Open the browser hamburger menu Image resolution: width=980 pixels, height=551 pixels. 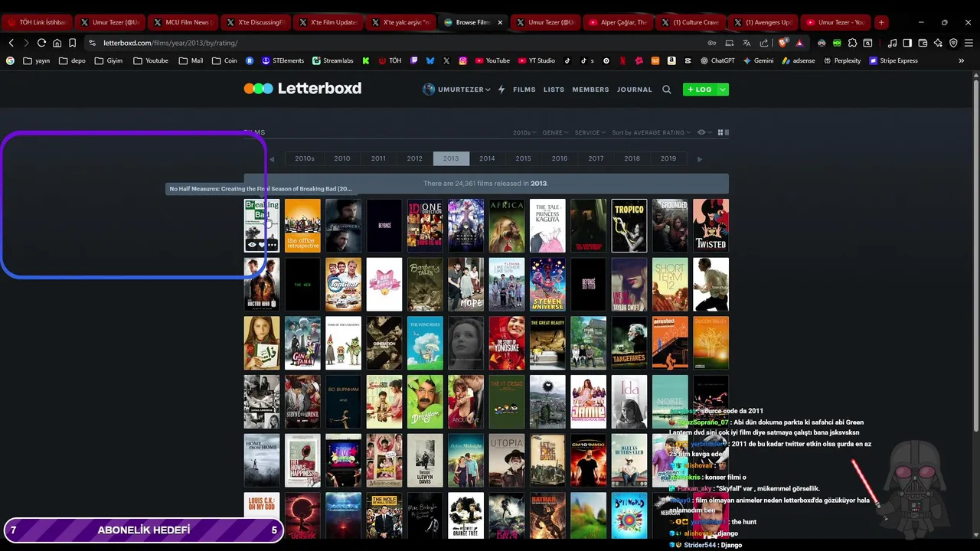[969, 43]
